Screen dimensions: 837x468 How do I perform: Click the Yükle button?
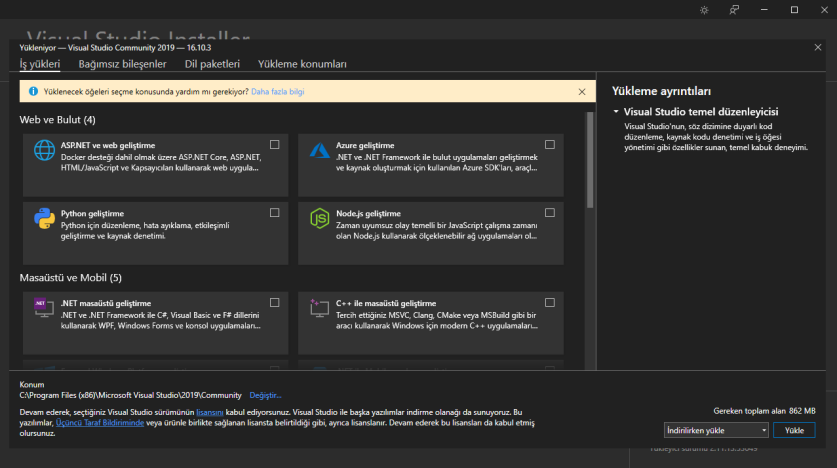point(794,430)
